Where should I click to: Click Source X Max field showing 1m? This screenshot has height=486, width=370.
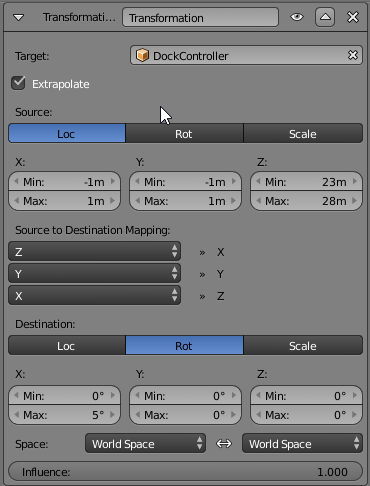click(x=64, y=201)
